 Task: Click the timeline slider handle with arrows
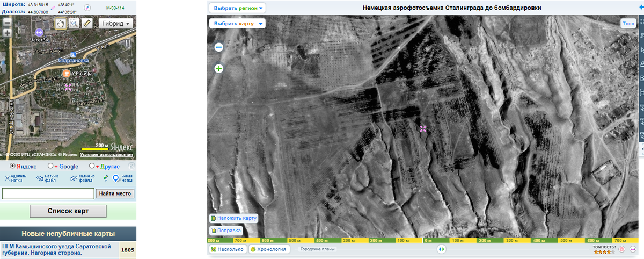441,249
